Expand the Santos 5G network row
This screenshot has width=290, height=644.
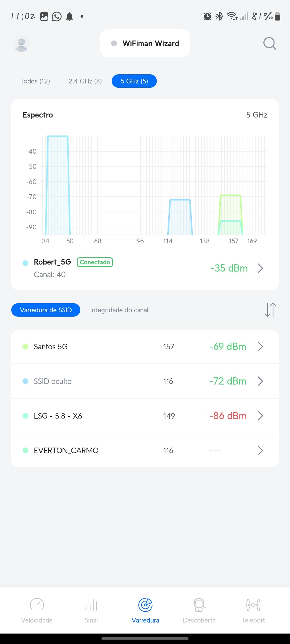145,347
